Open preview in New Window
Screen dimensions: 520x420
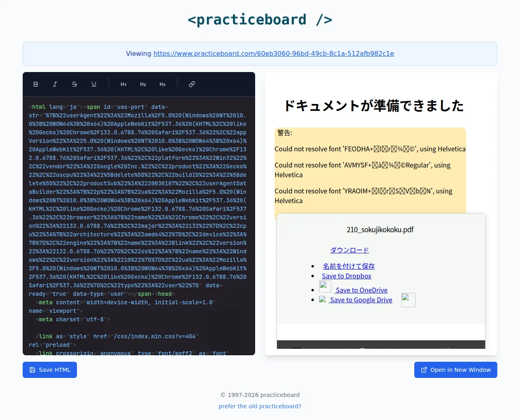[x=456, y=370]
